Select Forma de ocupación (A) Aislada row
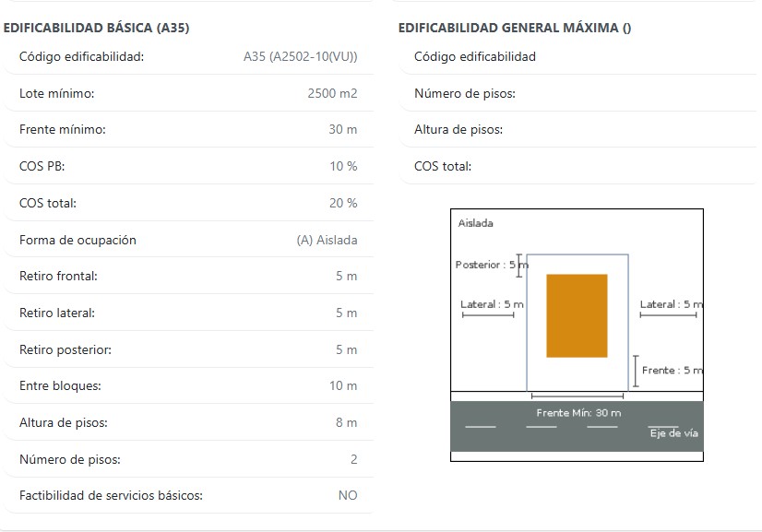Screen dimensions: 762x532 pyautogui.click(x=188, y=240)
